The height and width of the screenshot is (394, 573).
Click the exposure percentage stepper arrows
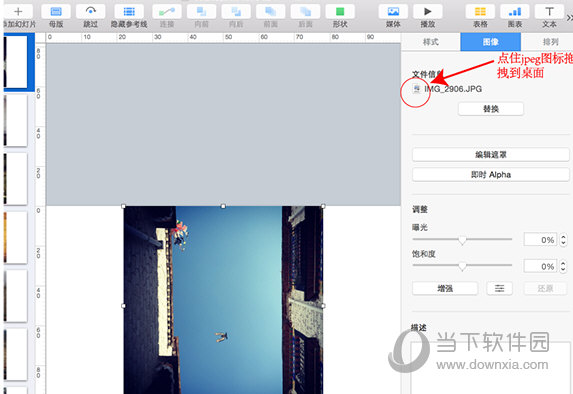click(x=563, y=240)
